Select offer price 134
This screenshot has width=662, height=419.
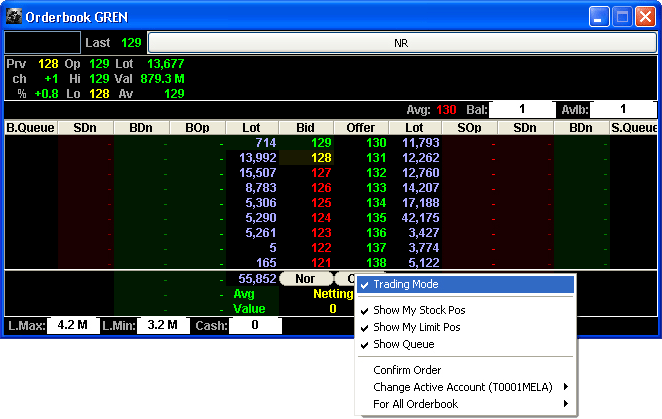(376, 203)
